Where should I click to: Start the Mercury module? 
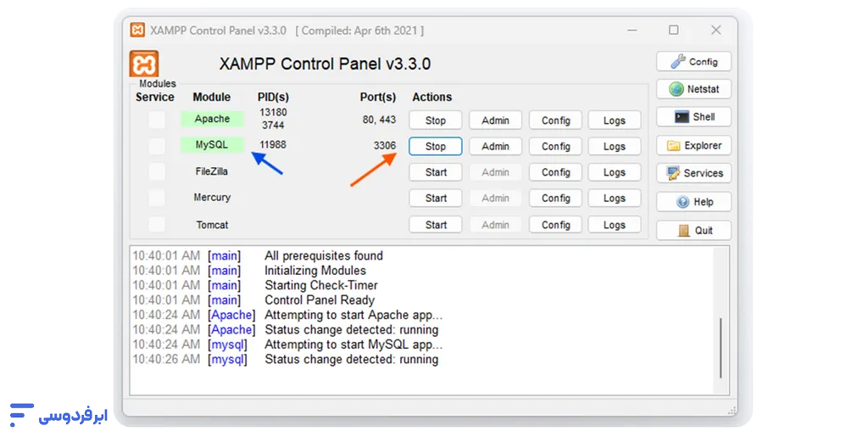tap(436, 199)
